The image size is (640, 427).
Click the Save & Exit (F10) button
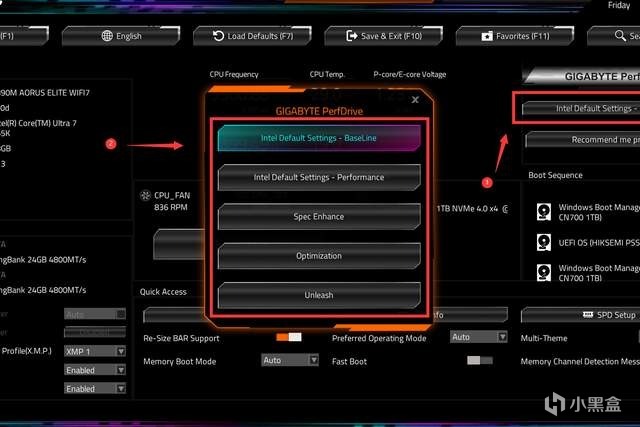point(384,36)
